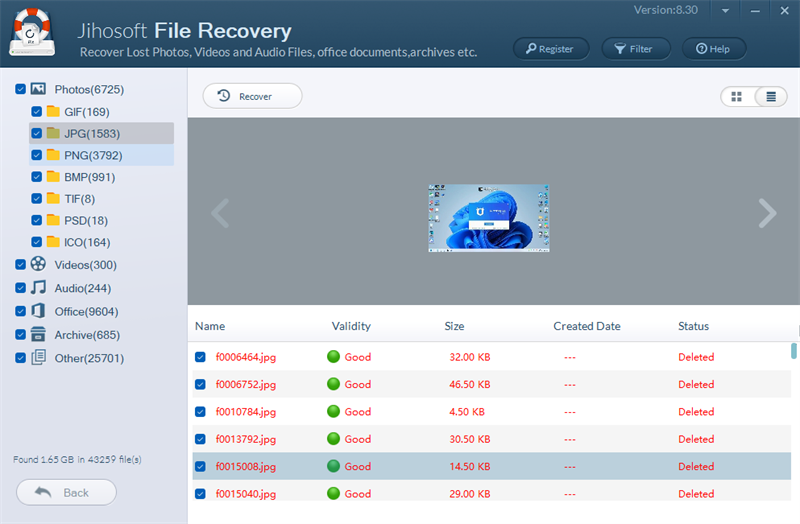Click green validity dot for f0006464.jpg
This screenshot has height=524, width=800.
click(x=333, y=357)
